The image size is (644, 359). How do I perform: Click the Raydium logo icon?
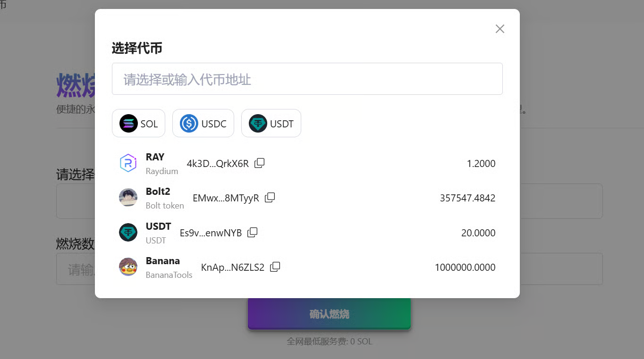click(128, 163)
